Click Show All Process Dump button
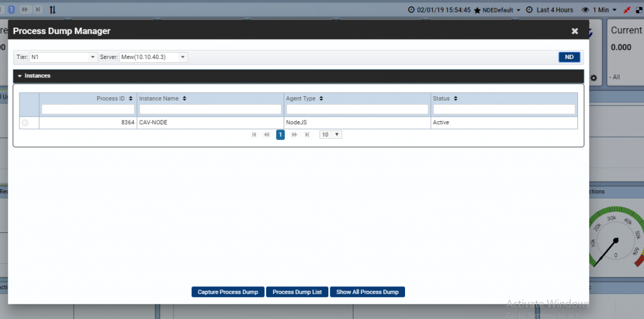 point(367,292)
